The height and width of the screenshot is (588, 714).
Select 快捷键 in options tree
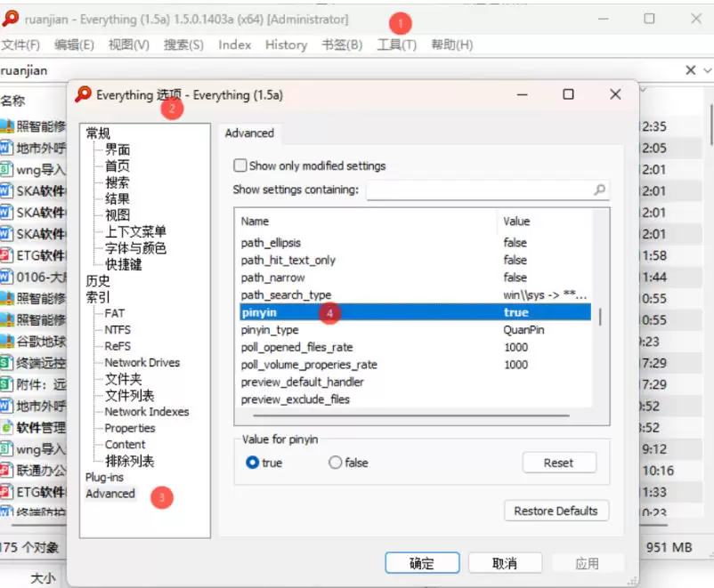click(x=124, y=264)
